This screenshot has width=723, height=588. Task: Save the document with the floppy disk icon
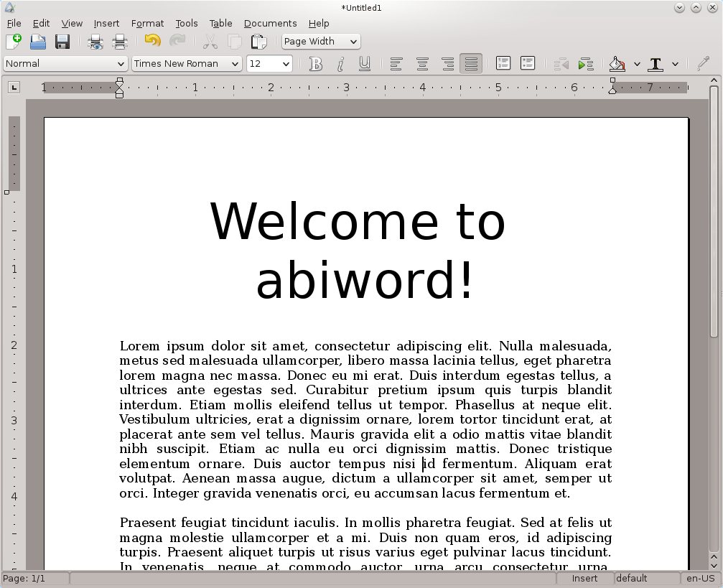pos(62,42)
